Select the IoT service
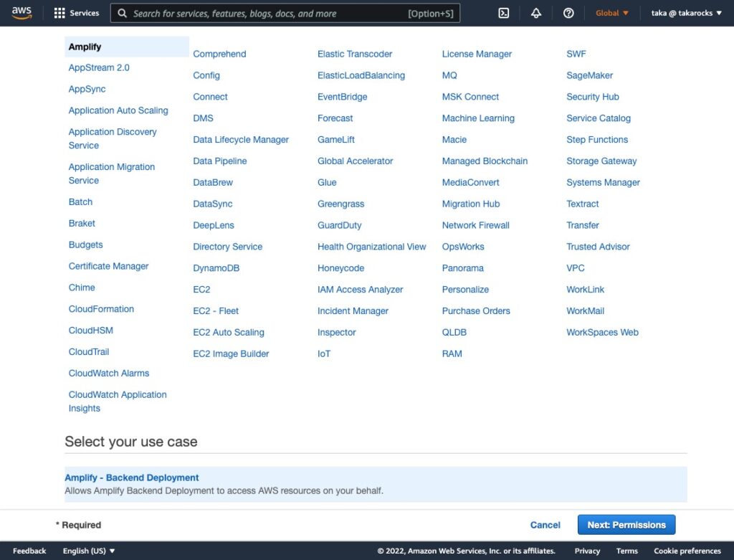The height and width of the screenshot is (560, 734). [324, 354]
